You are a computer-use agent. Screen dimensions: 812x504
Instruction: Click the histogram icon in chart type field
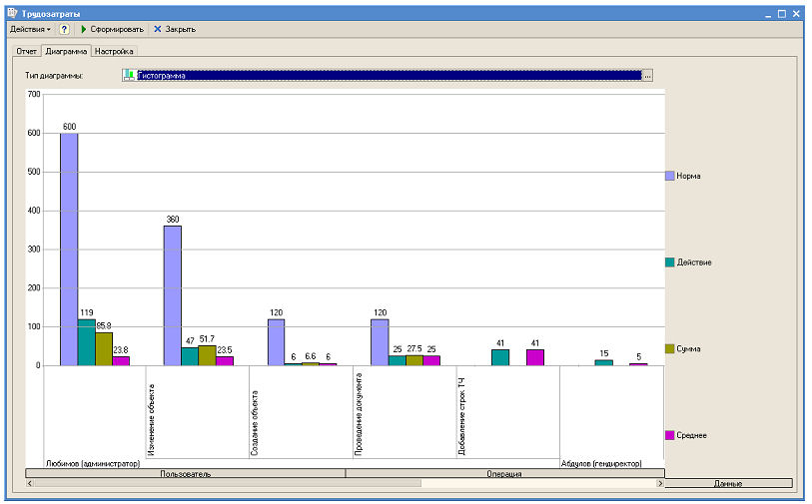[x=129, y=76]
